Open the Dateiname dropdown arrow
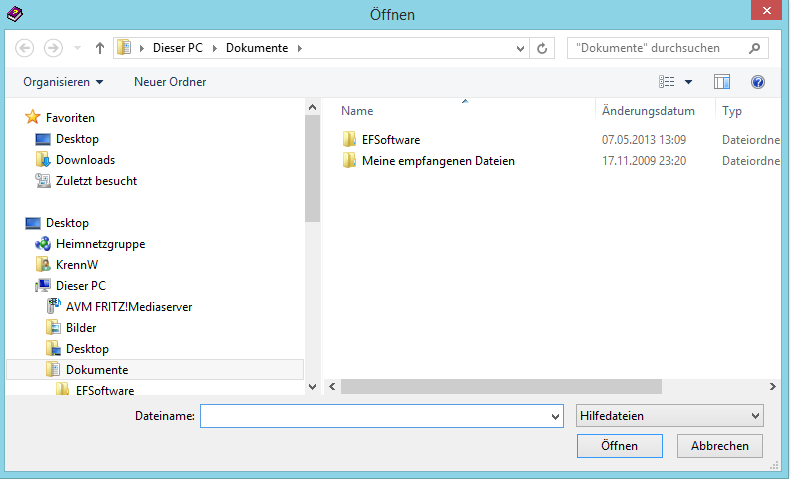 tap(555, 416)
